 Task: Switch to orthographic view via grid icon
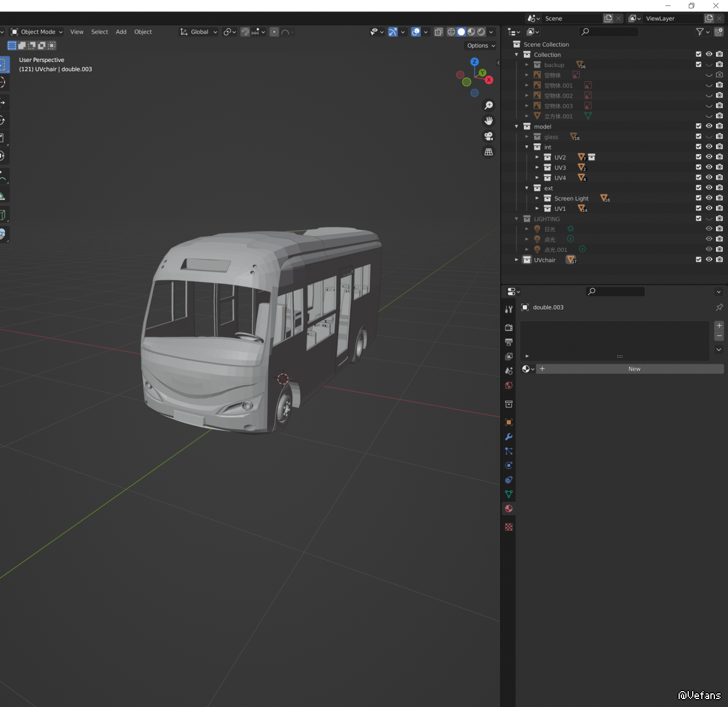pos(488,152)
